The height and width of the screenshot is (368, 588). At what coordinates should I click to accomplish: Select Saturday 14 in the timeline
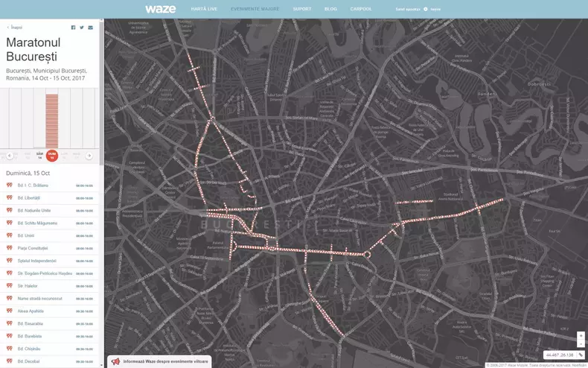39,156
